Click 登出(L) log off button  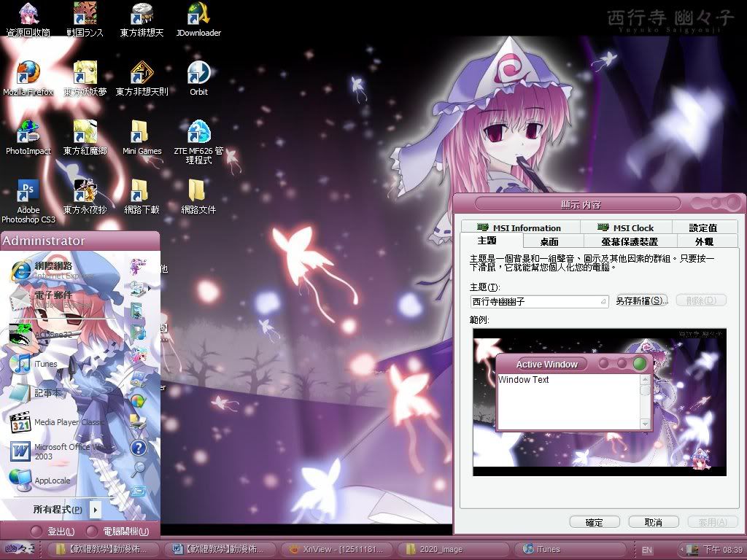coord(53,531)
